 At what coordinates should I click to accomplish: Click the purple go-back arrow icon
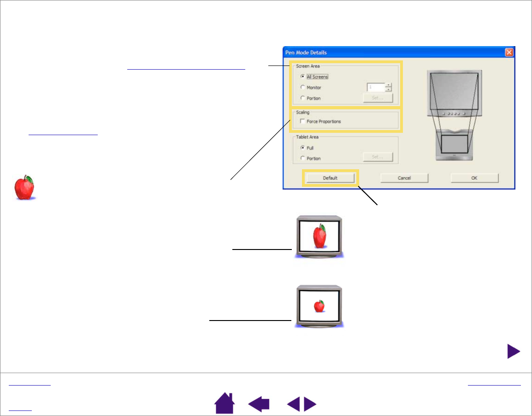coord(259,404)
